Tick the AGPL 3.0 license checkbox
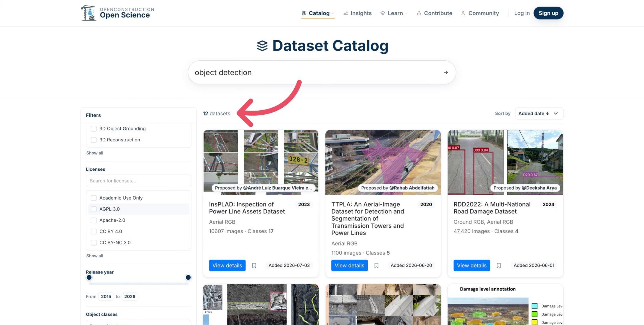The width and height of the screenshot is (644, 325). point(93,209)
